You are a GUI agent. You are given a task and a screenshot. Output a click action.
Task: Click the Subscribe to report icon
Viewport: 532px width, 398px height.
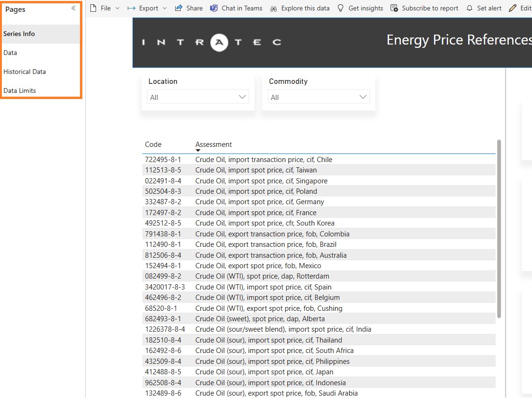pyautogui.click(x=394, y=8)
